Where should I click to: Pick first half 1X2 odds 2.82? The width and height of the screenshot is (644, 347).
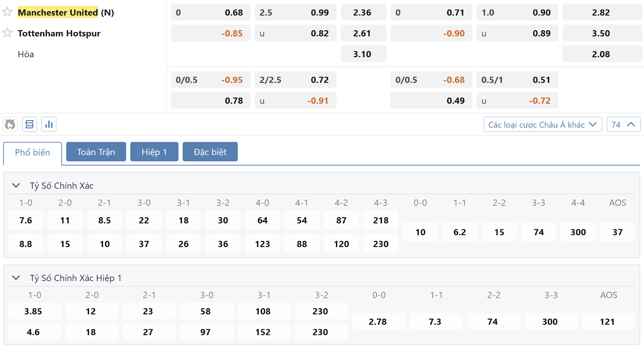pos(602,12)
